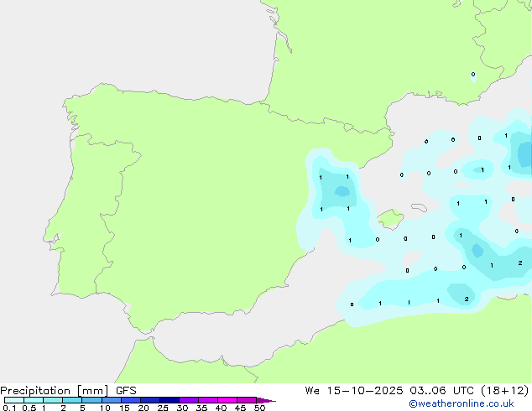Click the Mallorca island on the map
This screenshot has height=411, width=532.
coord(391,219)
